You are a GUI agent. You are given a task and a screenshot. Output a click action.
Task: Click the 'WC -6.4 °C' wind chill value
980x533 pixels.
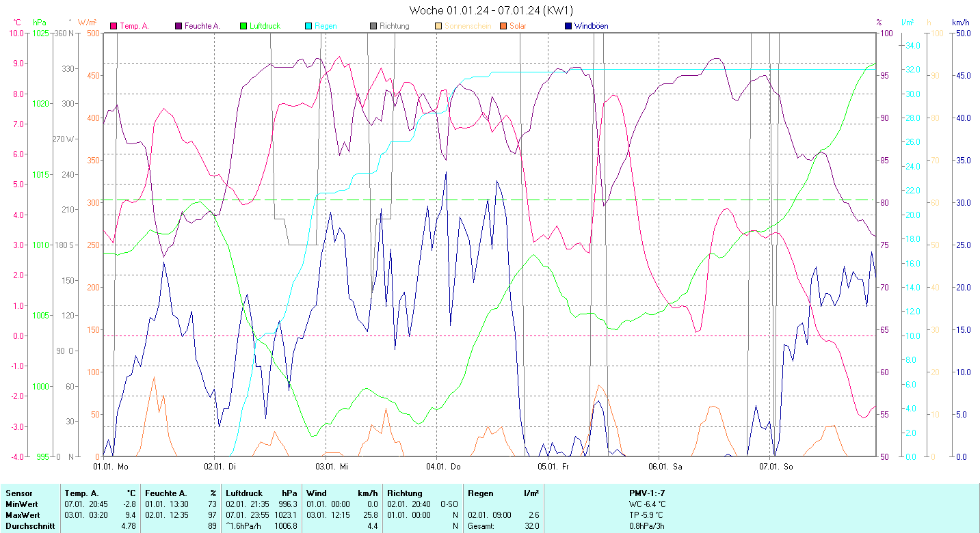[648, 504]
